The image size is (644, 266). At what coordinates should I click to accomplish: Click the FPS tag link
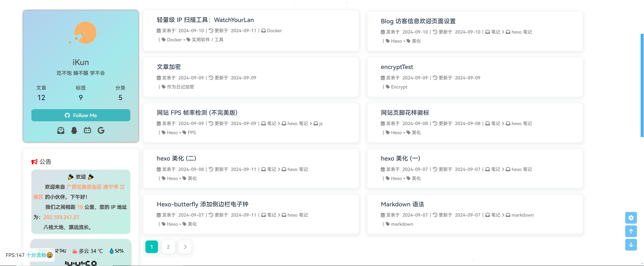coord(192,133)
